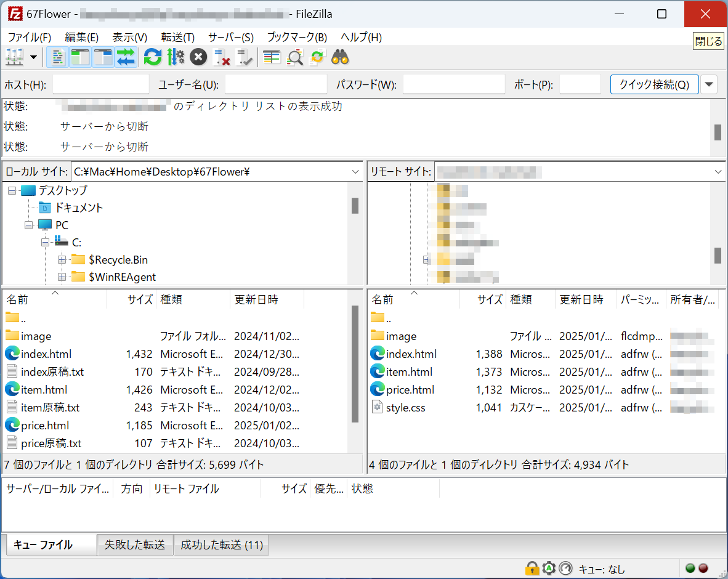This screenshot has height=579, width=728.
Task: Select the local image folder
Action: tap(36, 336)
